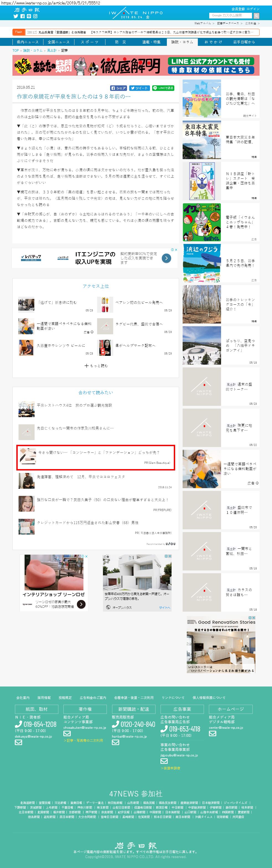Open the スポーツ navigation tab
272x868 pixels.
(x=89, y=42)
